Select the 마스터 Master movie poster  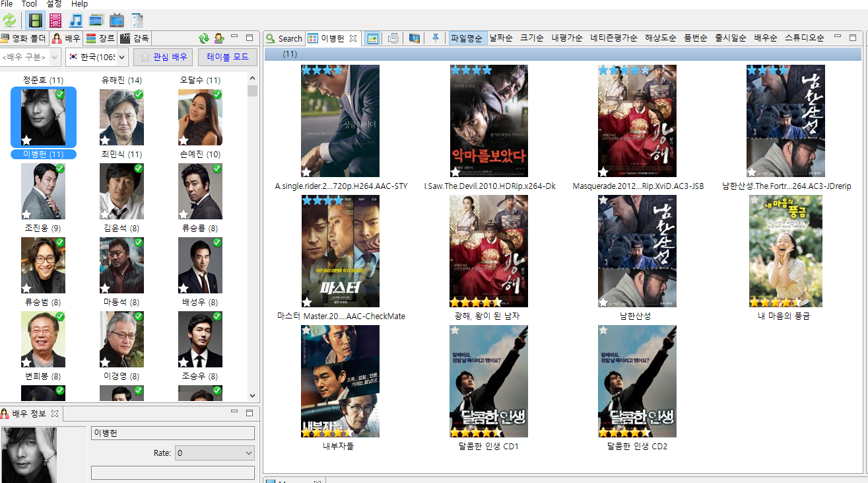coord(341,251)
